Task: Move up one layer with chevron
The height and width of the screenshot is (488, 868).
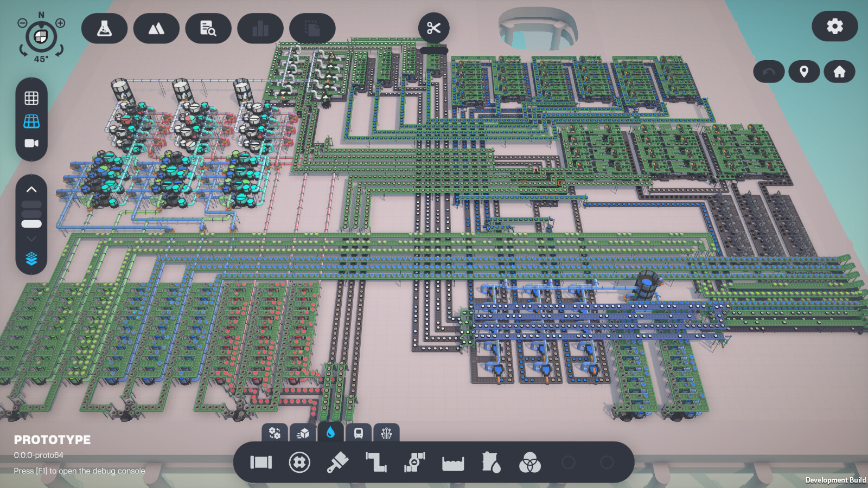Action: point(31,189)
